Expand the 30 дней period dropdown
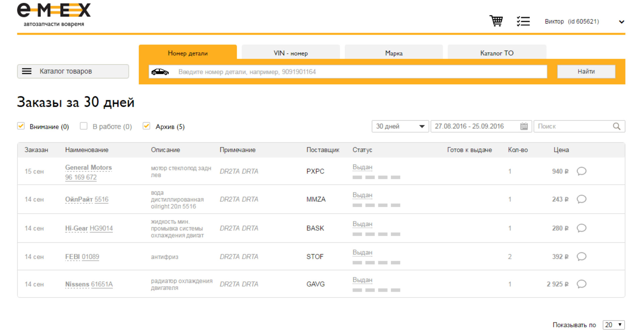 click(x=400, y=127)
